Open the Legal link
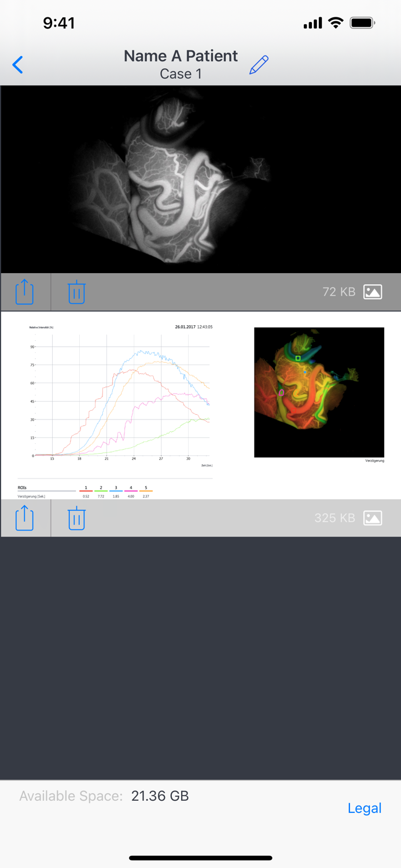 click(365, 808)
